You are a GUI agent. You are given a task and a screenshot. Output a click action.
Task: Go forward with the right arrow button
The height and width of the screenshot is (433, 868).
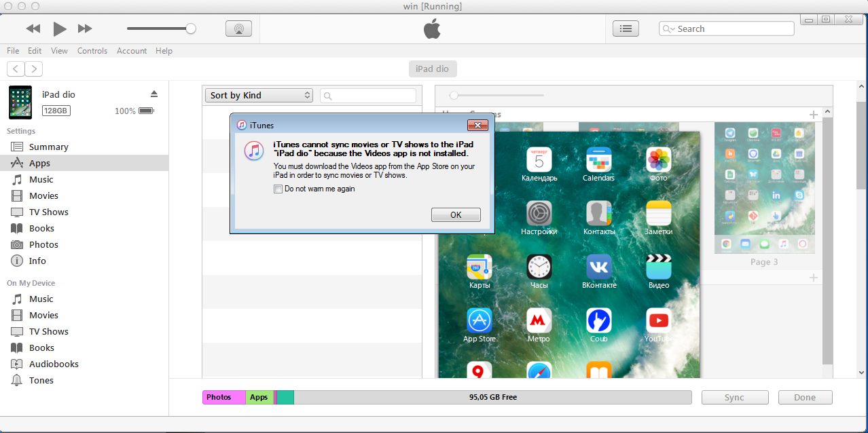pyautogui.click(x=33, y=69)
